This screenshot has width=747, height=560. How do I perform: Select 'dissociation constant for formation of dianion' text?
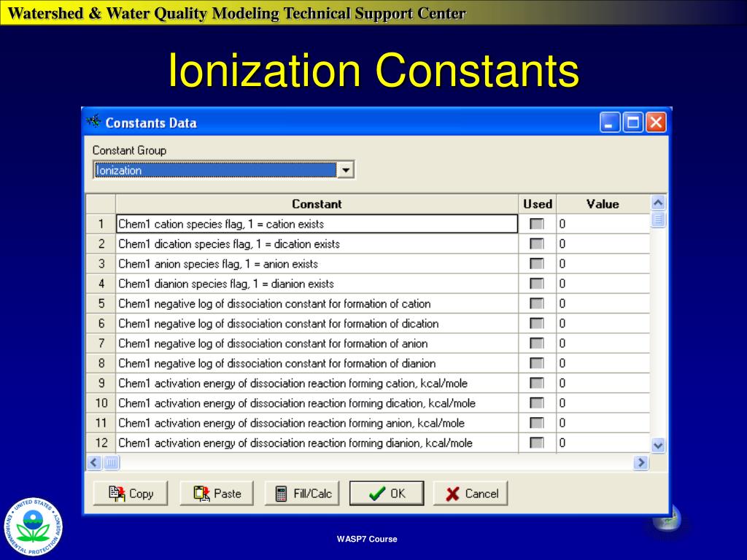click(331, 363)
